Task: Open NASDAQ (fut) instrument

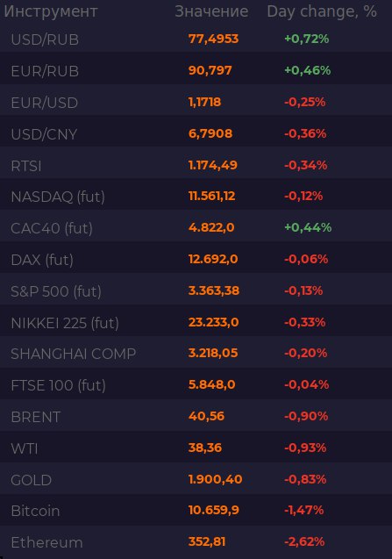Action: 58,197
